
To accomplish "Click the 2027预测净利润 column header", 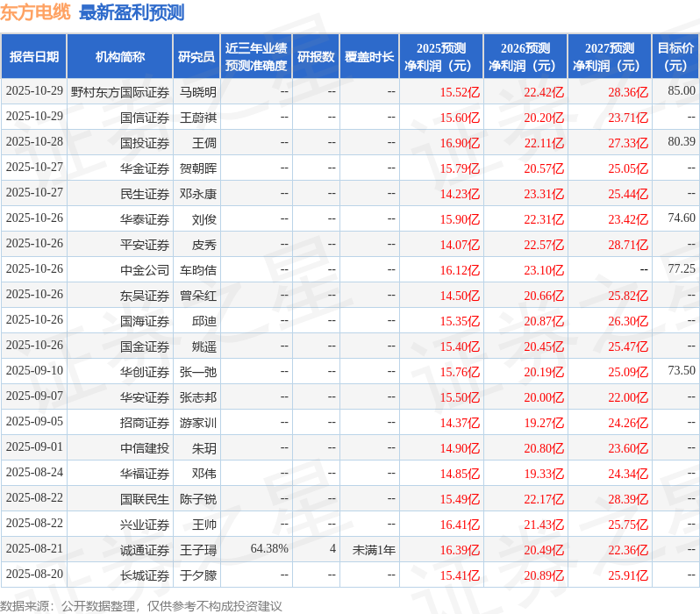I will [610, 57].
